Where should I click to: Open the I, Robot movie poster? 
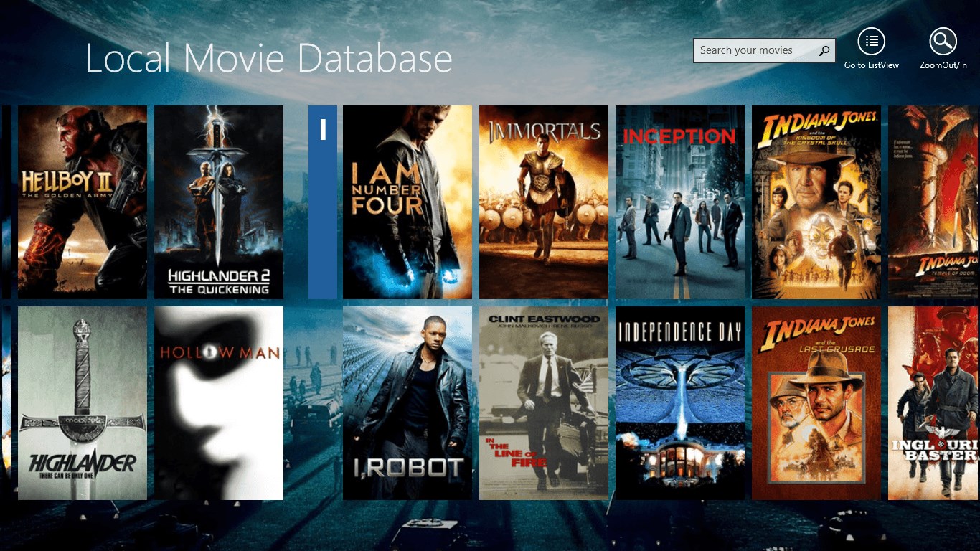(407, 403)
